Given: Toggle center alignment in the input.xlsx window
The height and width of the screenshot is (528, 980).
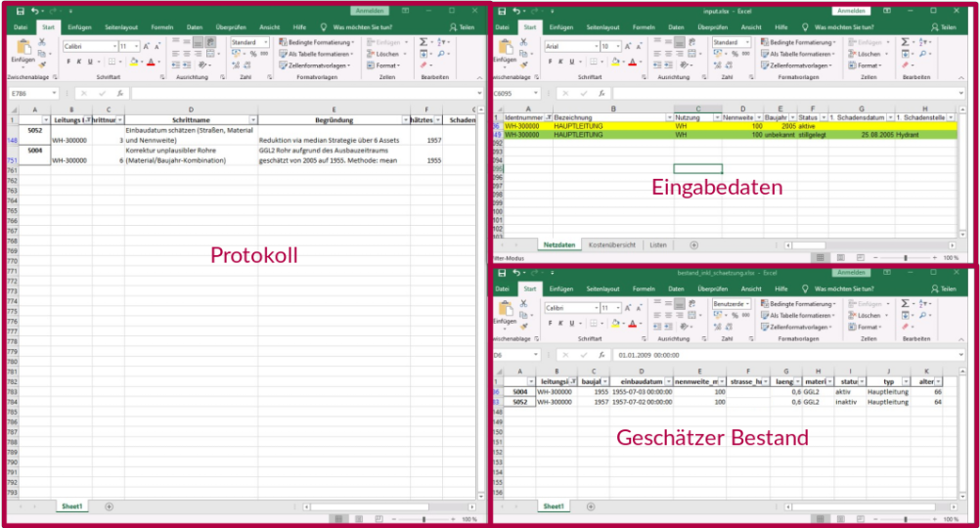Looking at the screenshot, I should coord(668,54).
